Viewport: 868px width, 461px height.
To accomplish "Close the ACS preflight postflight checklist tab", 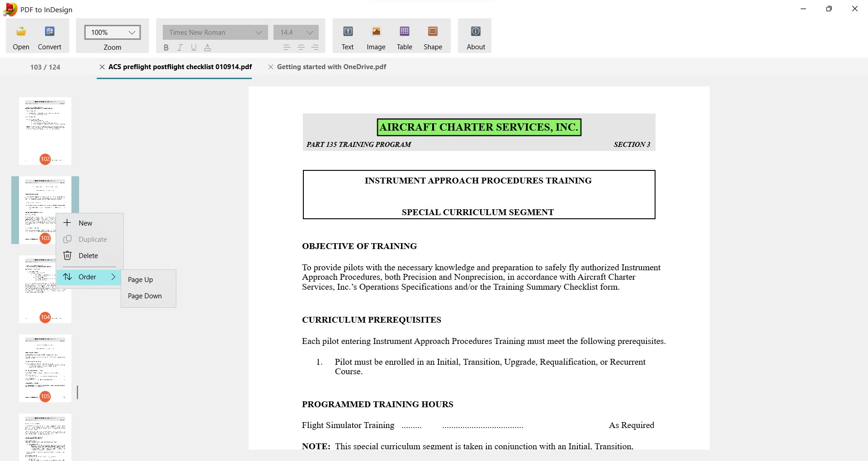I will 102,67.
